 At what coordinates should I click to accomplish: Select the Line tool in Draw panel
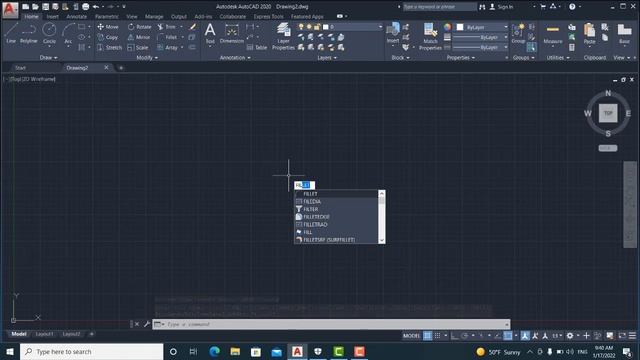(11, 33)
